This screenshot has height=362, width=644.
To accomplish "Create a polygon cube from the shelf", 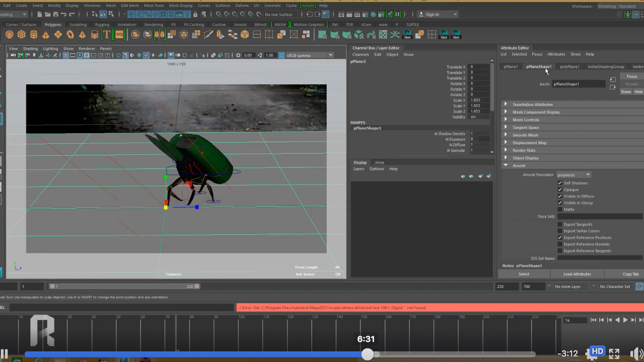I will point(21,35).
